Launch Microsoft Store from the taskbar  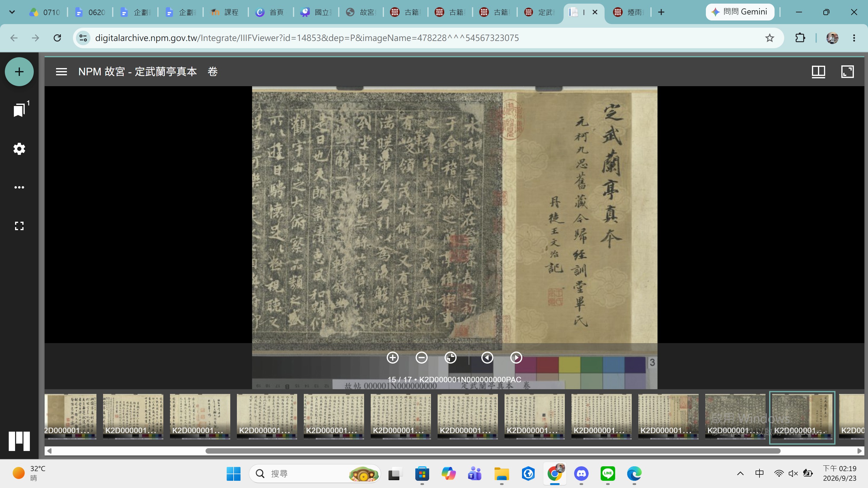(x=422, y=474)
